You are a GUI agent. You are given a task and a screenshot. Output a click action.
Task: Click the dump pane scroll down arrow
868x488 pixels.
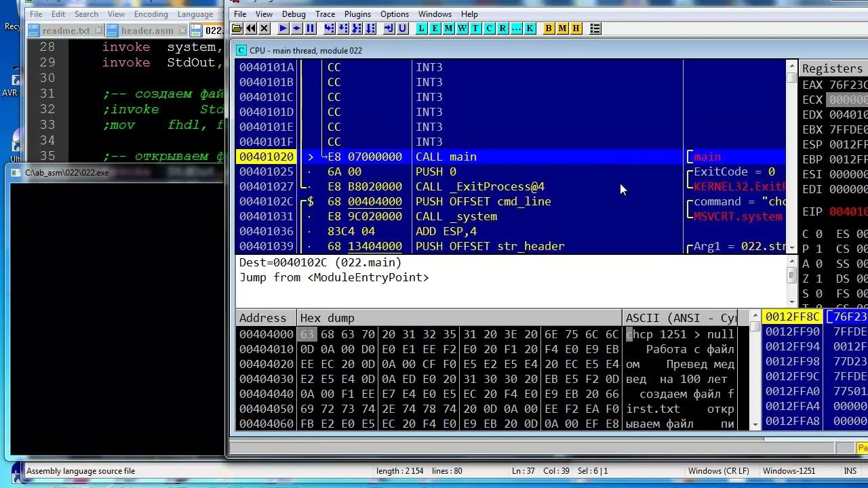pos(755,424)
